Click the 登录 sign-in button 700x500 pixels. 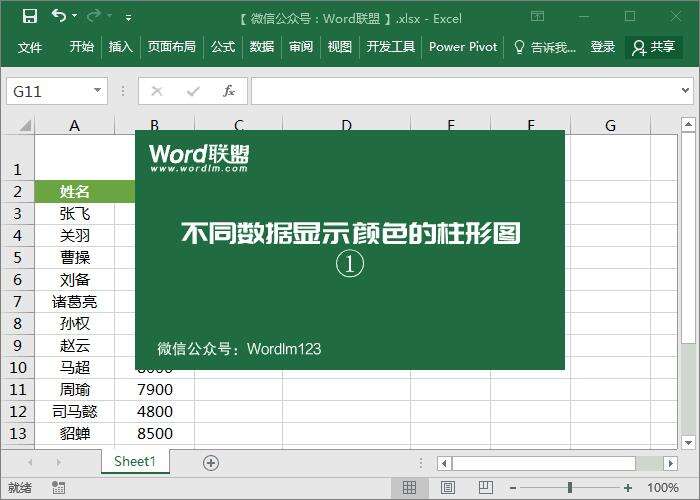[x=603, y=46]
